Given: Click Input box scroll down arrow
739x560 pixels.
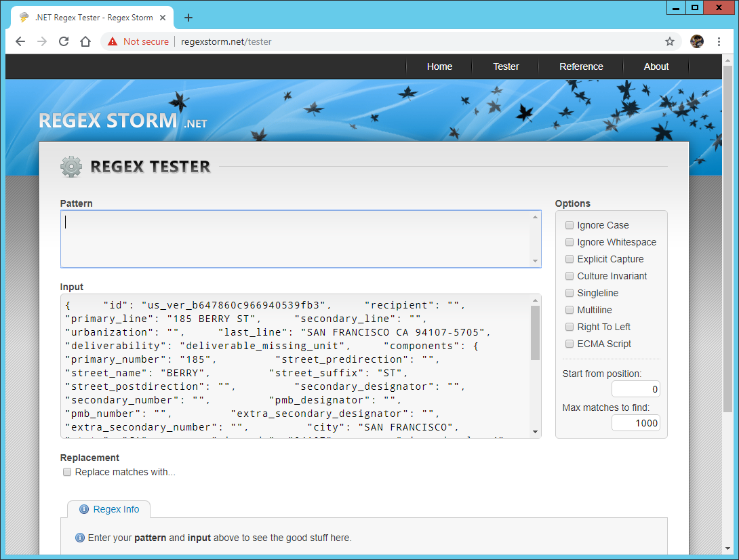Looking at the screenshot, I should click(x=535, y=432).
